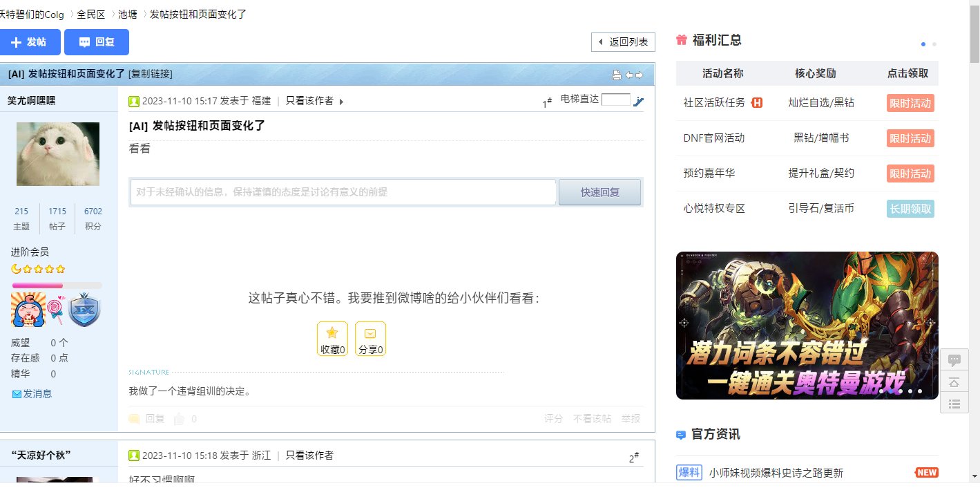Click the gift icon beside 福利汇总
Image resolution: width=980 pixels, height=488 pixels.
point(682,39)
